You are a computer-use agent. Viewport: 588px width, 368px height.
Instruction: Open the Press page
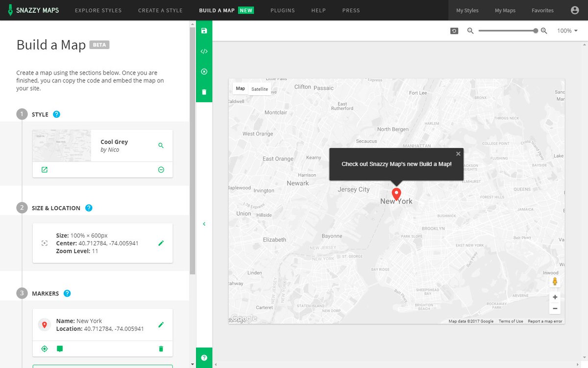[351, 10]
